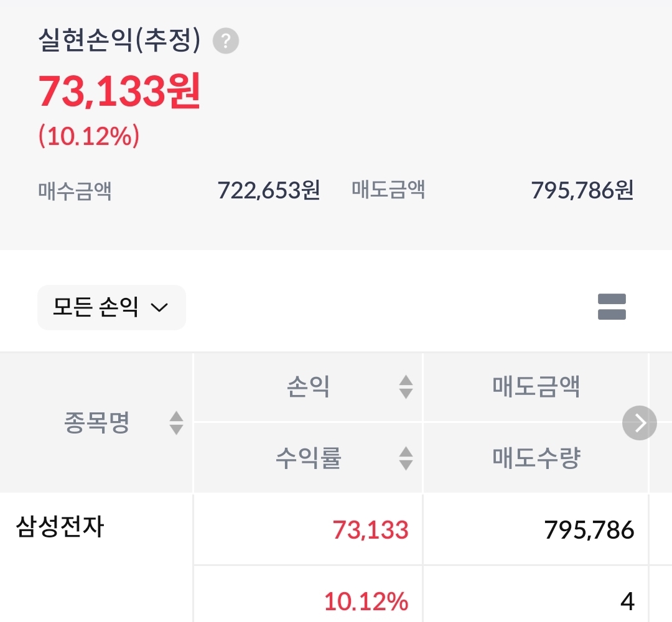Click the sort arrows next to 수익률
Viewport: 672px width, 622px height.
(406, 458)
